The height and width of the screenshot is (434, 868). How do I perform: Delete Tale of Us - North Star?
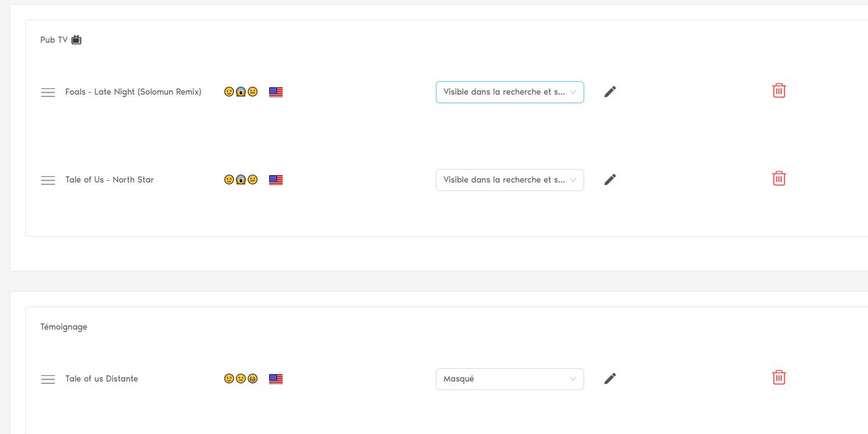coord(778,179)
